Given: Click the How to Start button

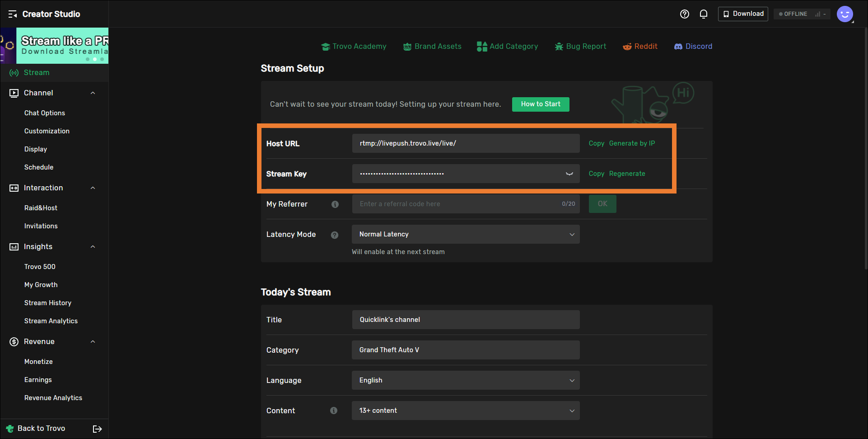Looking at the screenshot, I should 541,104.
